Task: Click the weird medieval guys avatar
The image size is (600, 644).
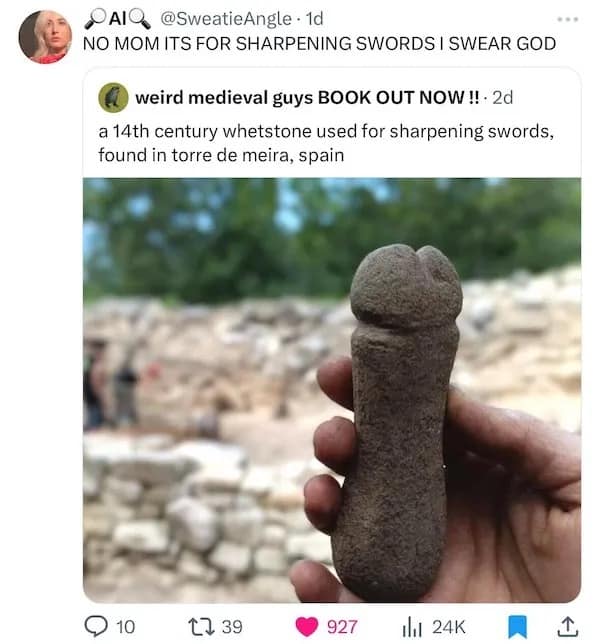Action: click(x=112, y=97)
